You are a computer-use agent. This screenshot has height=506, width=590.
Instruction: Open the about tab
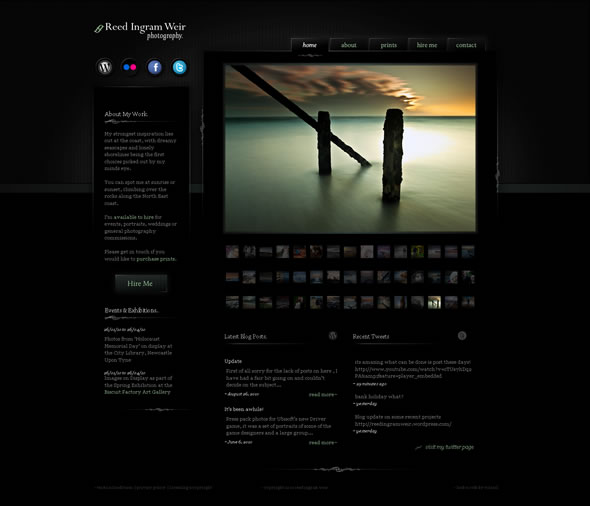pos(348,45)
